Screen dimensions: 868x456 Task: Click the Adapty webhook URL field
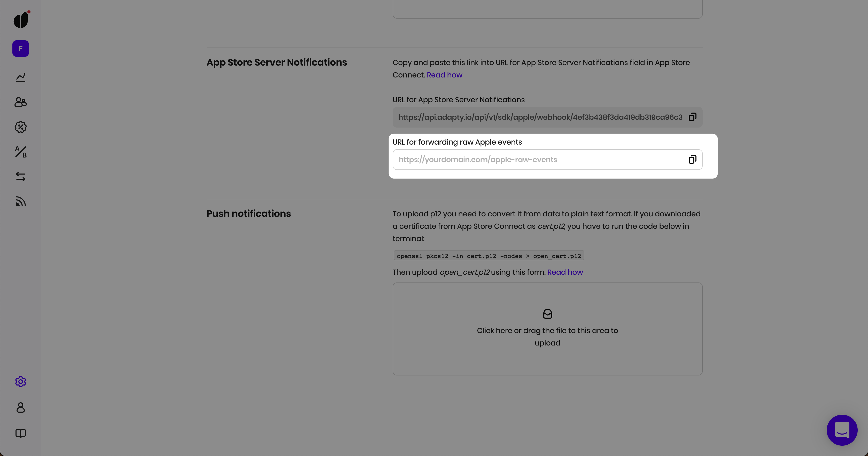[x=539, y=117]
